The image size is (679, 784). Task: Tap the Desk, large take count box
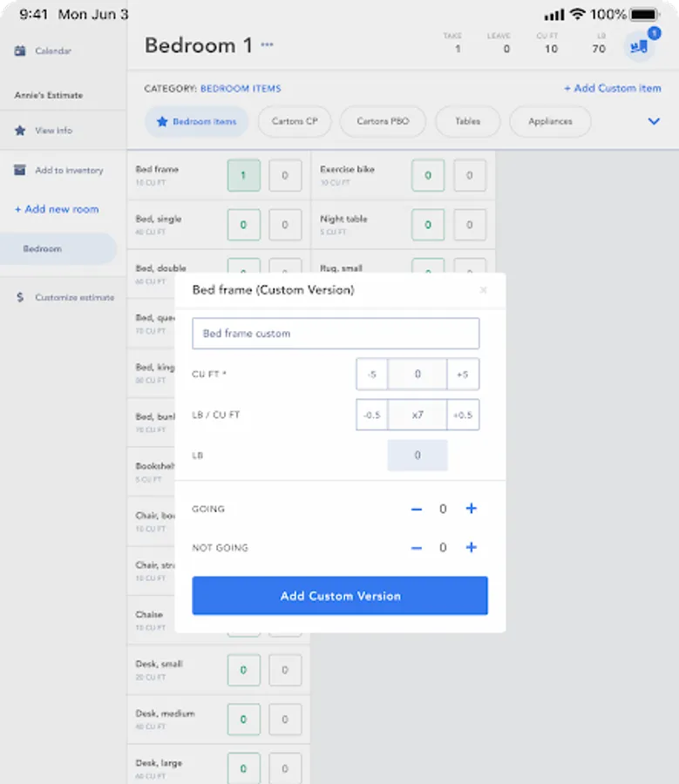(x=244, y=768)
